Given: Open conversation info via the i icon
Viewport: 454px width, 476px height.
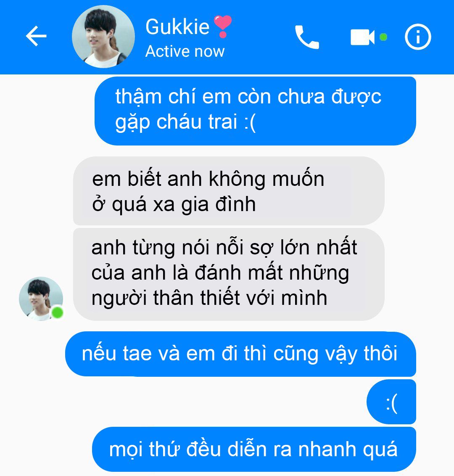Looking at the screenshot, I should pyautogui.click(x=418, y=37).
